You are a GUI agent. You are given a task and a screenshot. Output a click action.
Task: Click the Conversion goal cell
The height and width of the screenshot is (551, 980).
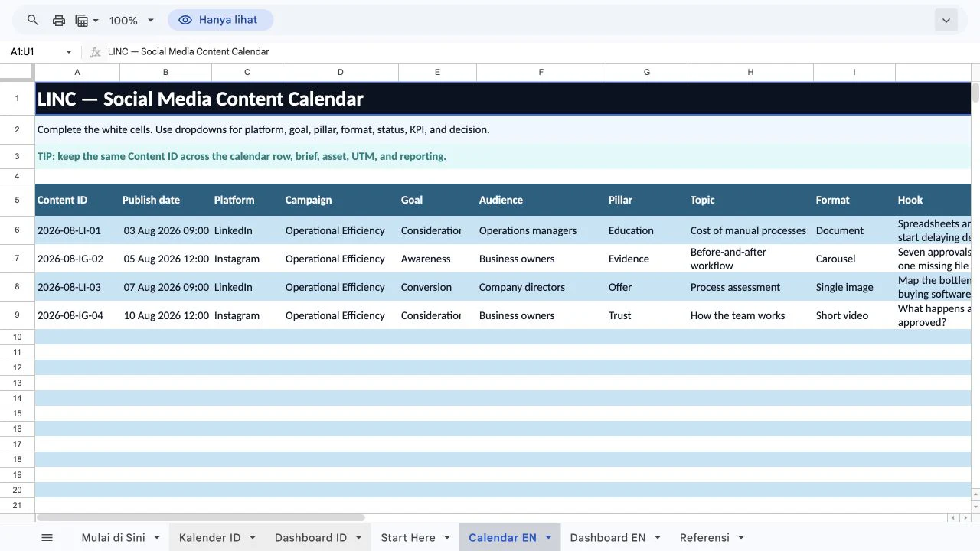tap(437, 287)
